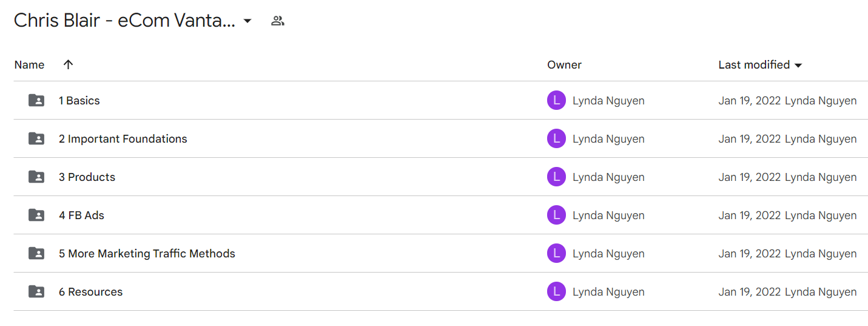Click the shared folder icon for 4 FB Ads

click(36, 216)
